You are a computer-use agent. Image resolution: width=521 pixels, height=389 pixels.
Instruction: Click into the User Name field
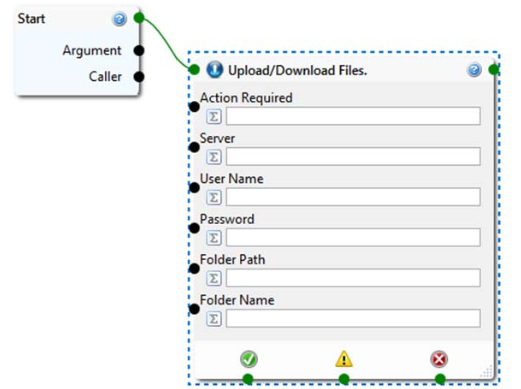tap(353, 197)
